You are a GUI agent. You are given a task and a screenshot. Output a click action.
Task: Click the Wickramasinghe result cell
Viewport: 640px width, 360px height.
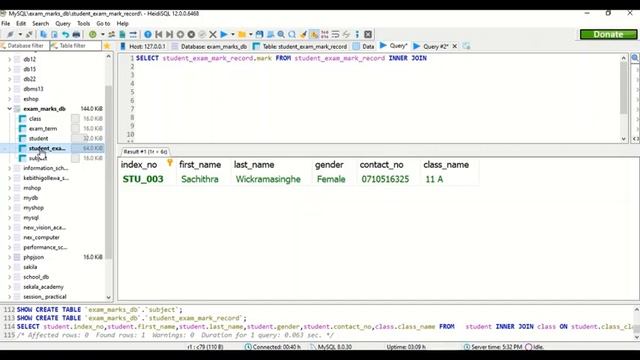[268, 179]
